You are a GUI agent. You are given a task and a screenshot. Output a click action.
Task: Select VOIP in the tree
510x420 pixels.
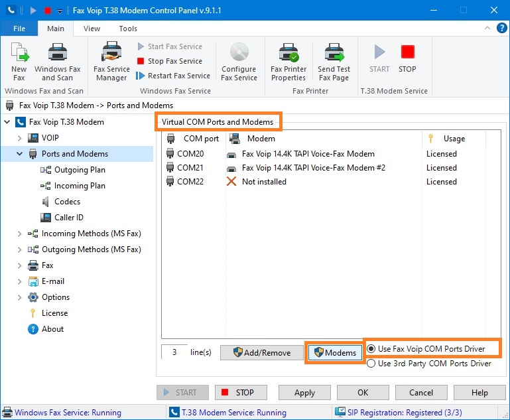click(x=50, y=138)
